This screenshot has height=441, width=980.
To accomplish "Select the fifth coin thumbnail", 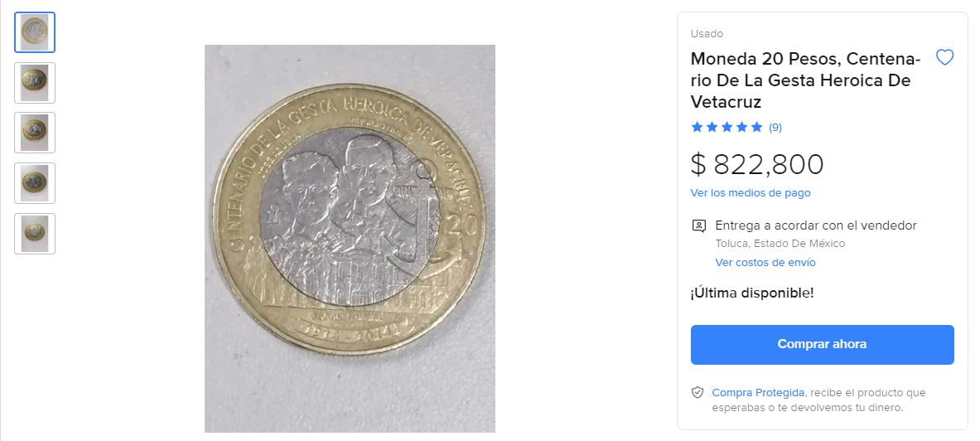I will coord(34,233).
